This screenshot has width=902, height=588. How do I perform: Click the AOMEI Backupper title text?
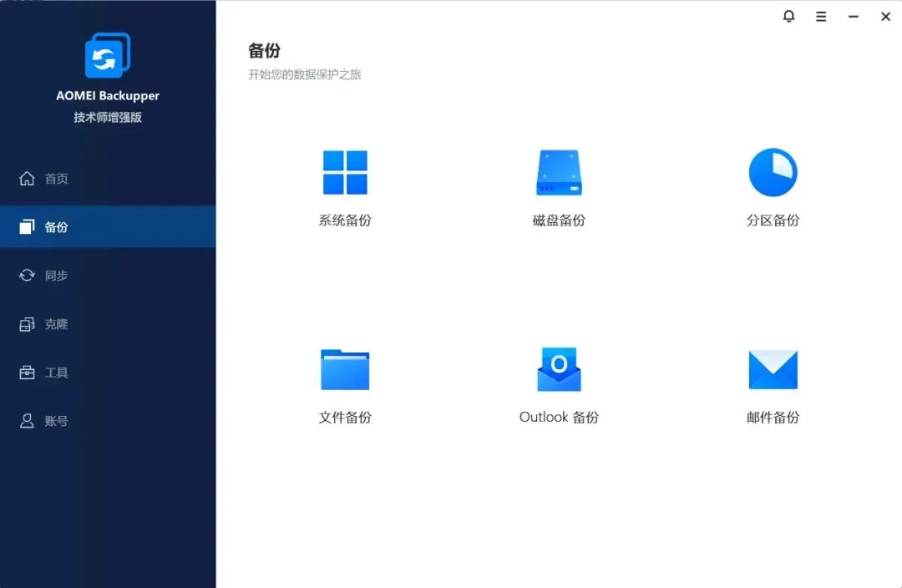click(108, 95)
